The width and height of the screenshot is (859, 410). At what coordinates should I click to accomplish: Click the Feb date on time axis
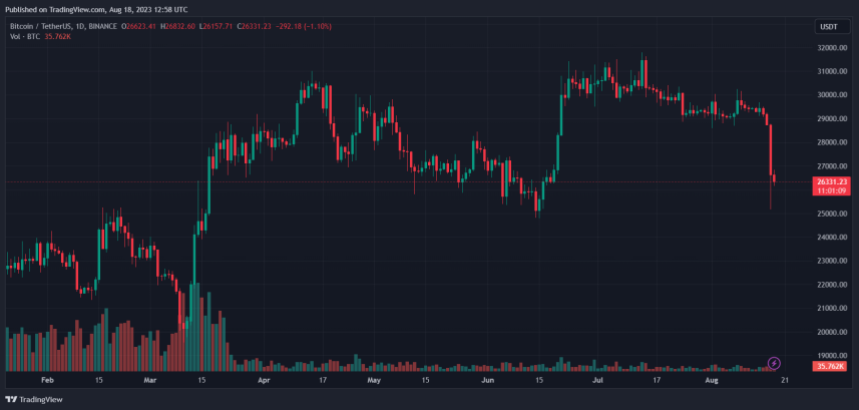[47, 381]
